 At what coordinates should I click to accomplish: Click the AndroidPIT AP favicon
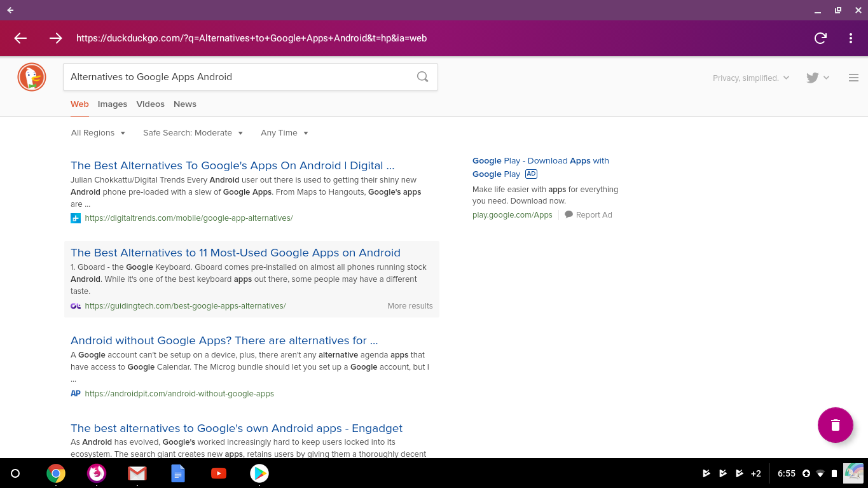click(76, 394)
